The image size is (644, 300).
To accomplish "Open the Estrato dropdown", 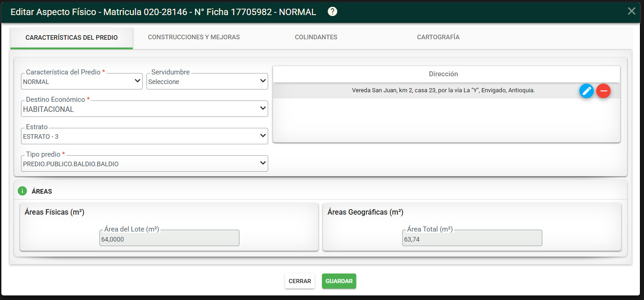I will click(145, 136).
